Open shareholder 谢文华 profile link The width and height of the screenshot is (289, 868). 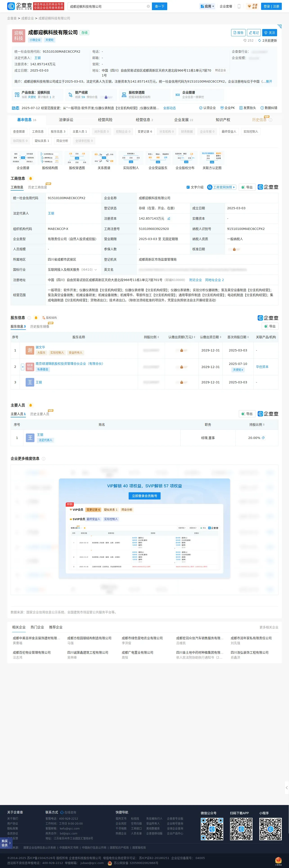tap(40, 347)
